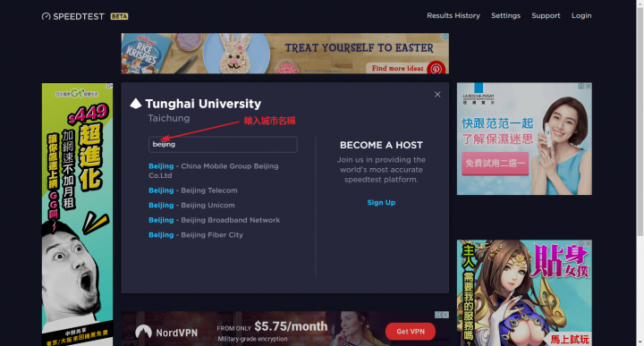Pick the Beijing Broadband Network server
644x346 pixels.
coord(215,220)
